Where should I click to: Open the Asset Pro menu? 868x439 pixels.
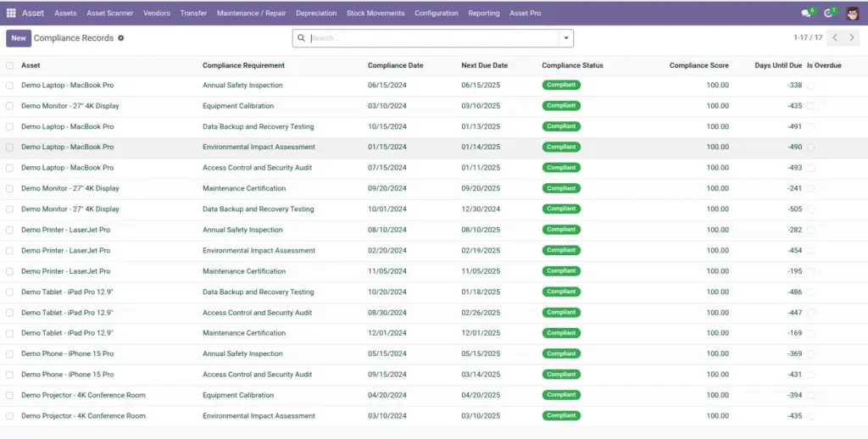click(526, 13)
